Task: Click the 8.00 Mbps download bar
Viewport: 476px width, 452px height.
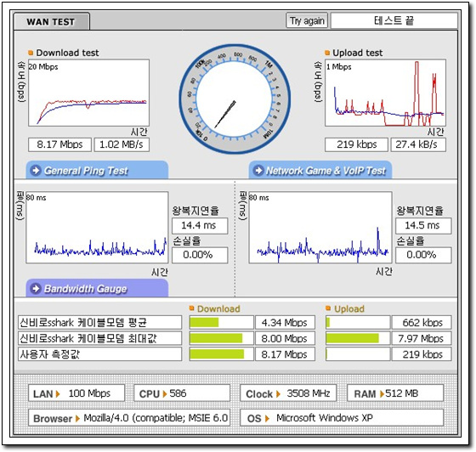Action: coord(221,338)
